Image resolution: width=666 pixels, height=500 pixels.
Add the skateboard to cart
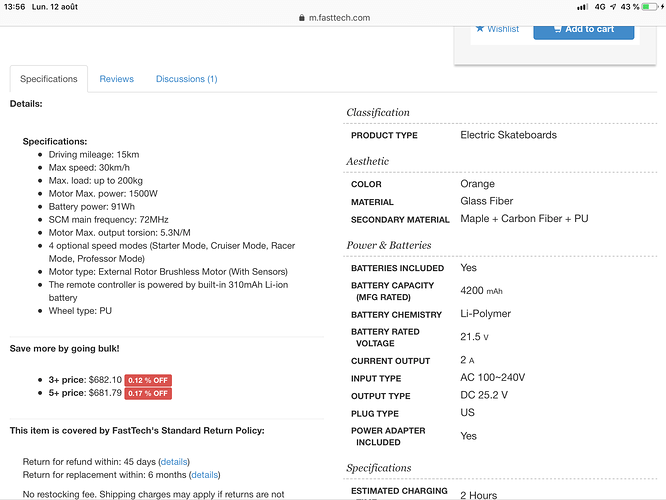(584, 31)
